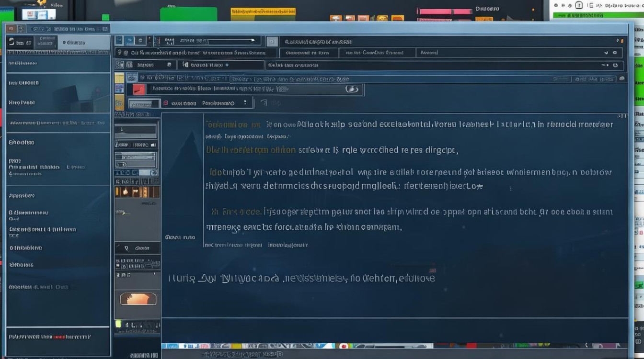Viewport: 644px width, 359px height.
Task: Click the red square icon in the toolbar row
Action: point(138,89)
